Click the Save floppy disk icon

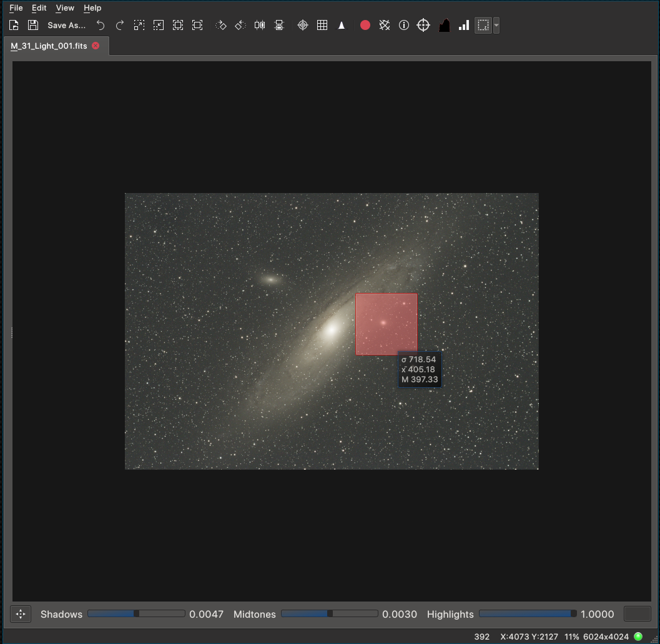coord(33,25)
